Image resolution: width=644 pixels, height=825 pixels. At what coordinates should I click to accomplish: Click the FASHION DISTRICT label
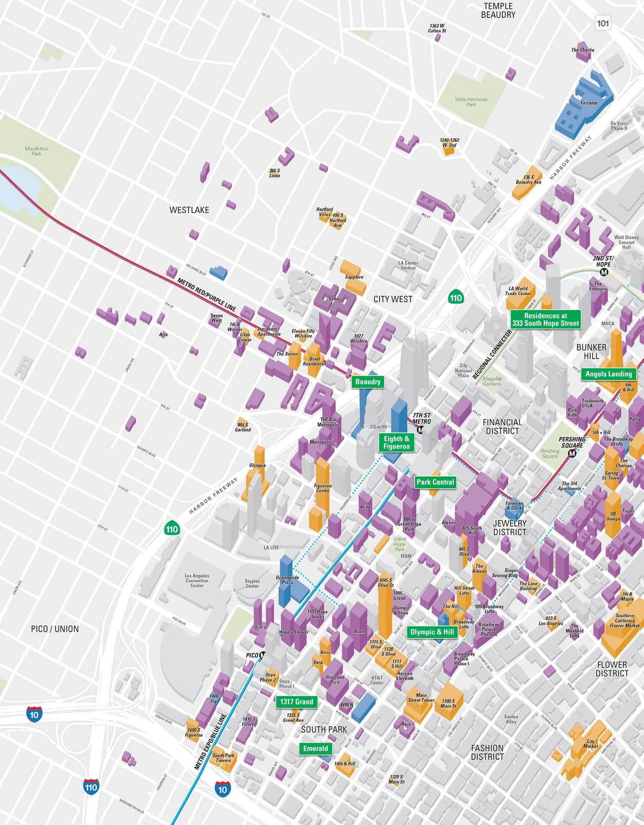tap(487, 752)
